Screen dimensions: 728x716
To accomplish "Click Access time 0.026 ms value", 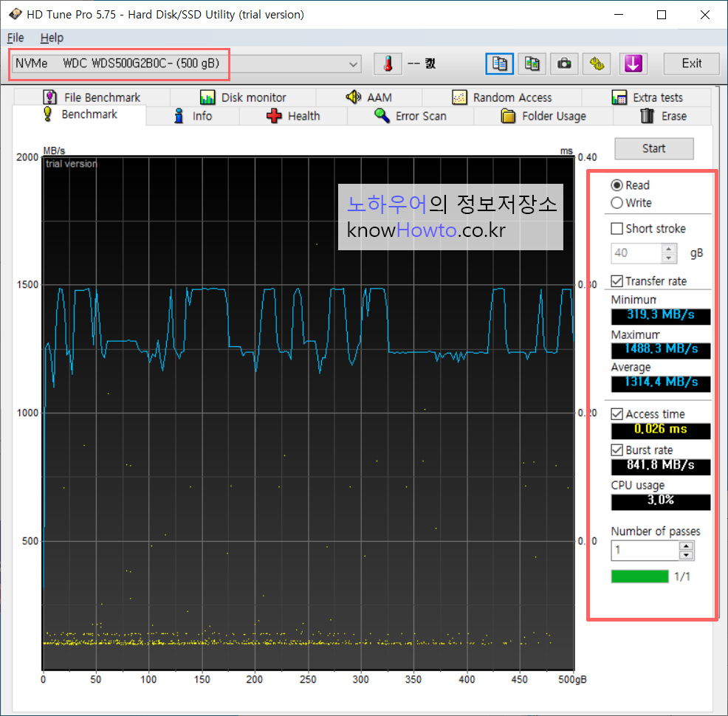I will pos(661,430).
